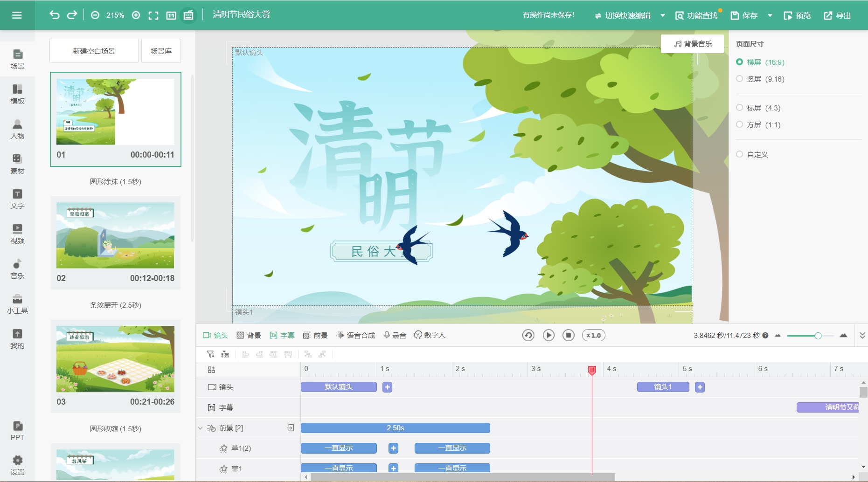Open the 场景 sidebar panel
Screen dimensions: 868x482
click(x=17, y=59)
